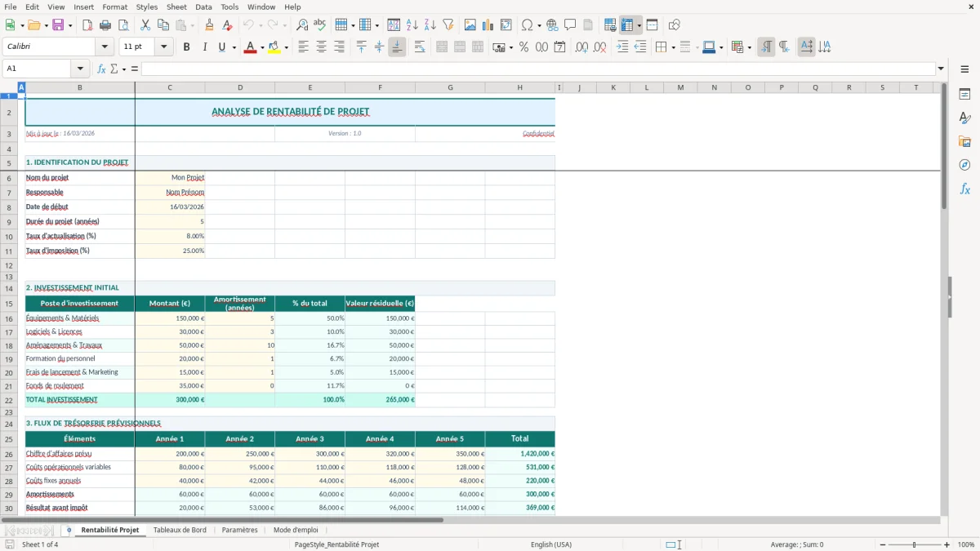Viewport: 980px width, 551px height.
Task: Clear direct formatting
Action: pyautogui.click(x=228, y=25)
